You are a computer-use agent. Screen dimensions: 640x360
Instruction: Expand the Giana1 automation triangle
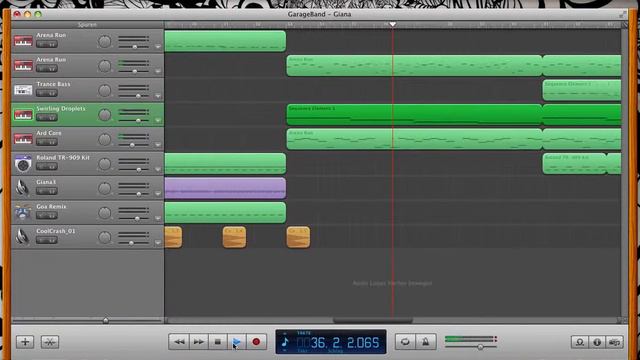pos(158,193)
